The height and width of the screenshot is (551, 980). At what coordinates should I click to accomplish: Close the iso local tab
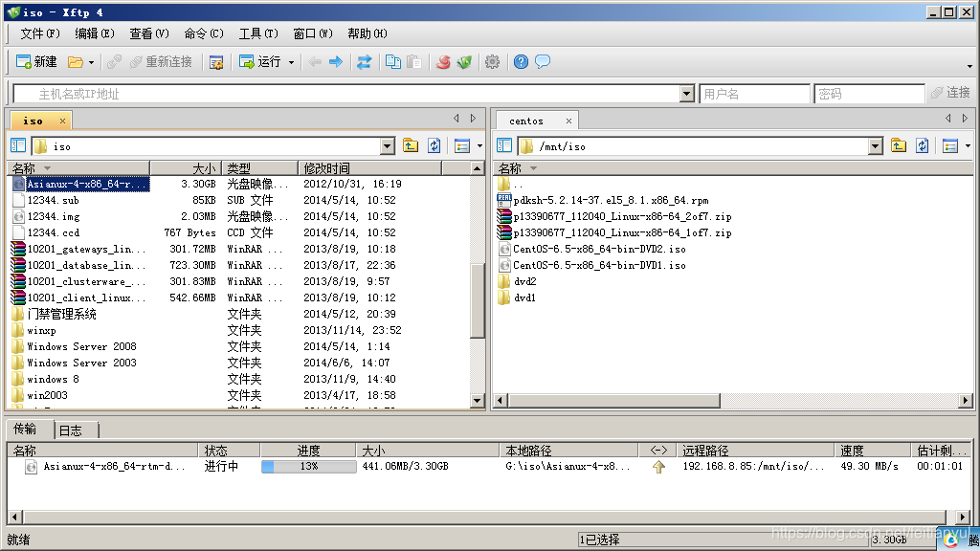click(x=62, y=121)
